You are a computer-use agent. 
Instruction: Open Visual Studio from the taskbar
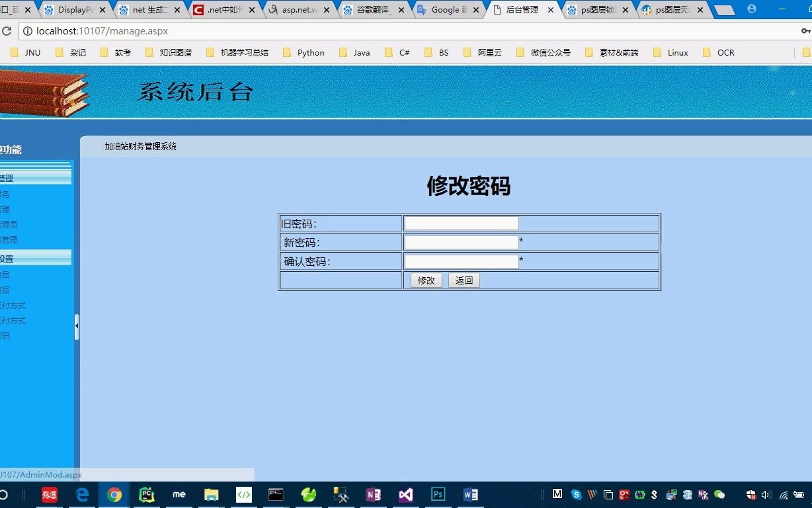point(405,494)
